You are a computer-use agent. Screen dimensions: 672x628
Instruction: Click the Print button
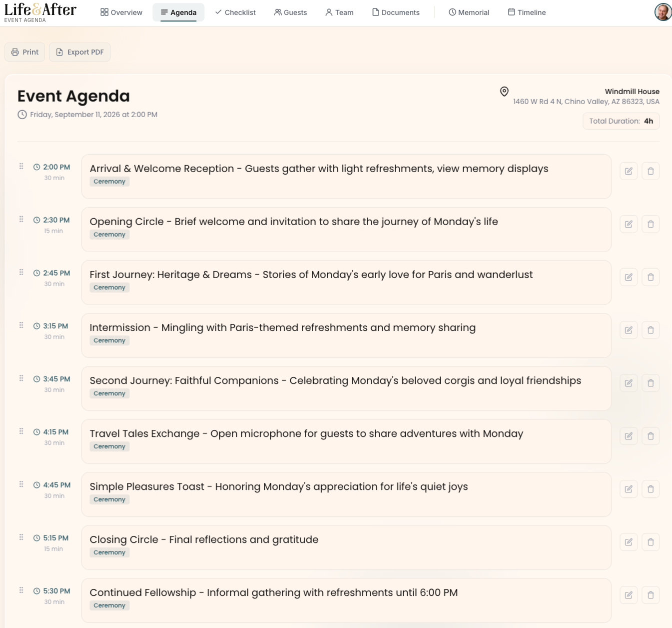(x=24, y=52)
